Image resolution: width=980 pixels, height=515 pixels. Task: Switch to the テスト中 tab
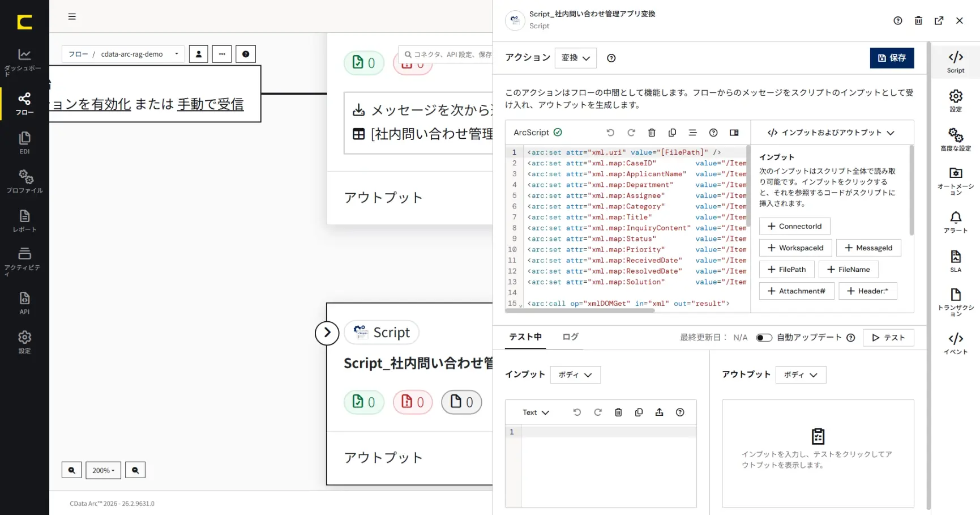click(525, 337)
